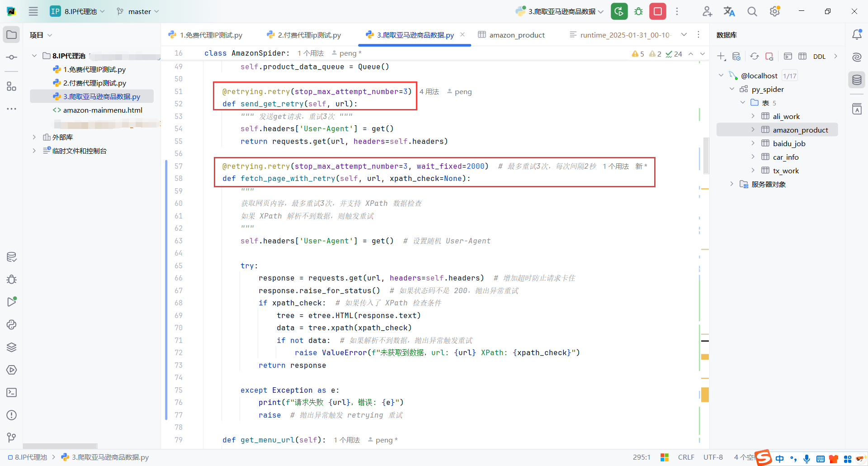
Task: Add new data source plus icon
Action: pos(721,57)
